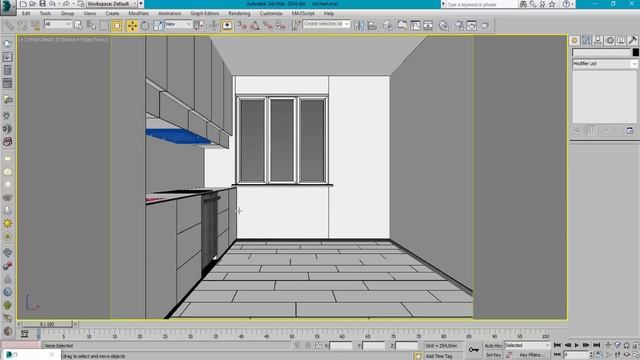640x360 pixels.
Task: Open the Create menu
Action: point(112,13)
